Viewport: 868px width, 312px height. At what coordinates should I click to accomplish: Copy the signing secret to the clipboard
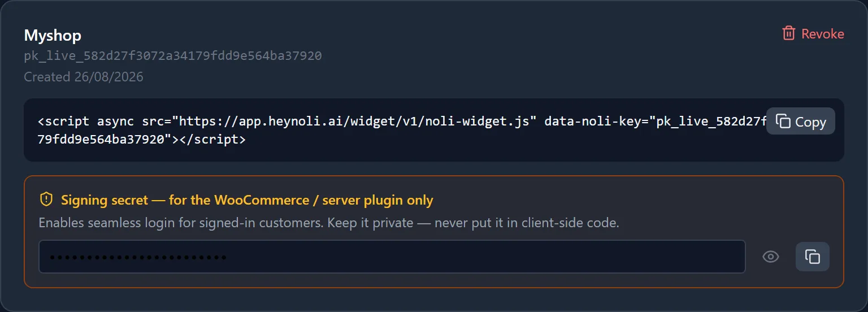pos(812,257)
